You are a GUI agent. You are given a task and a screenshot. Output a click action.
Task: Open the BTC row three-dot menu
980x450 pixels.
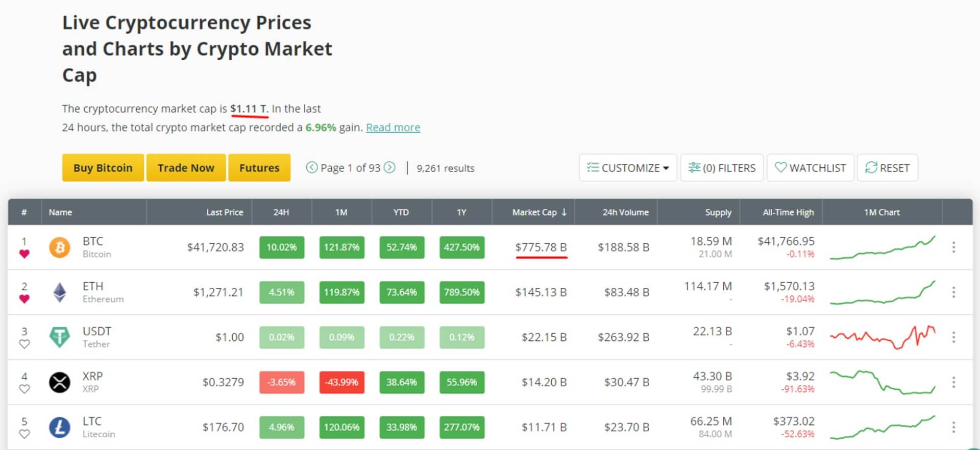pyautogui.click(x=953, y=247)
